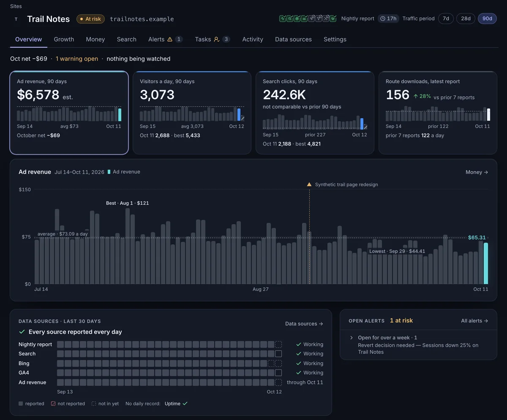This screenshot has height=420, width=507.
Task: Click the green heartbeat source status icon
Action: coord(333,19)
